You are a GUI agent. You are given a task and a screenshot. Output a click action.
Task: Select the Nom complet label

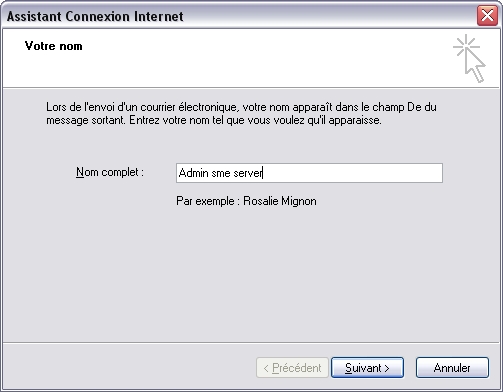[110, 172]
